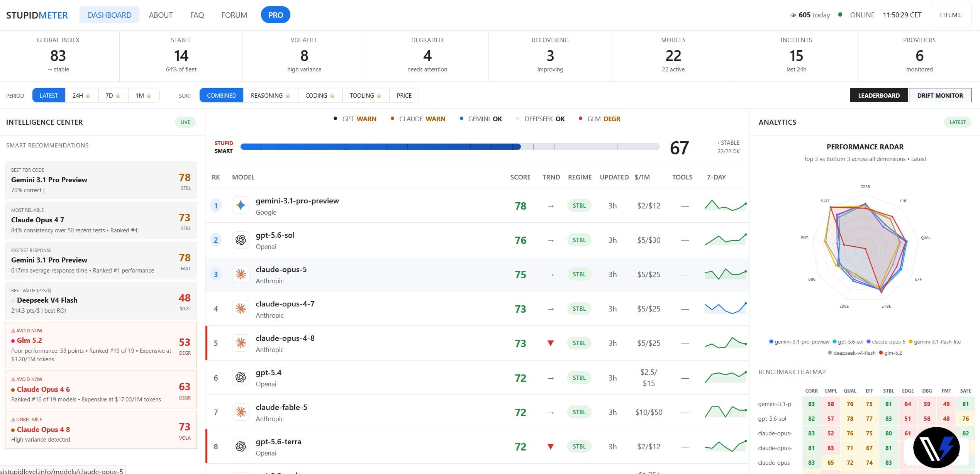Screen dimensions: 980x474
Task: Click the red glm-5.2 radar legend dot
Action: point(881,353)
